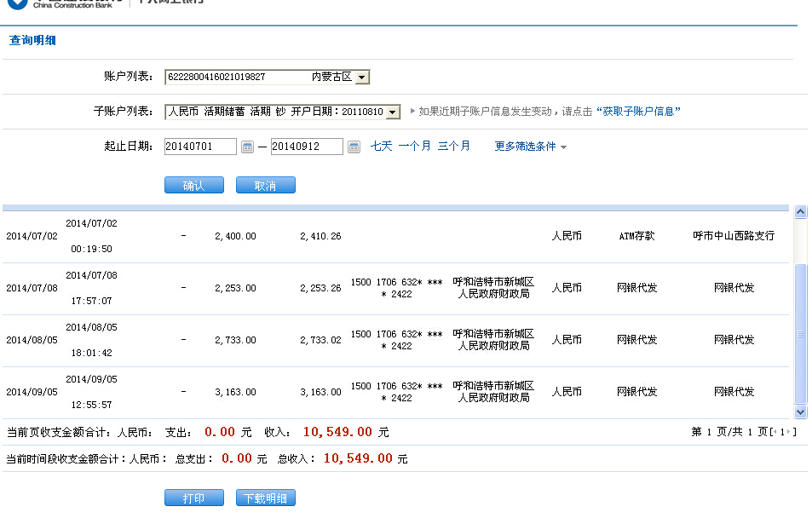The height and width of the screenshot is (518, 812).
Task: Click the transaction time 00:19:50
Action: click(92, 249)
